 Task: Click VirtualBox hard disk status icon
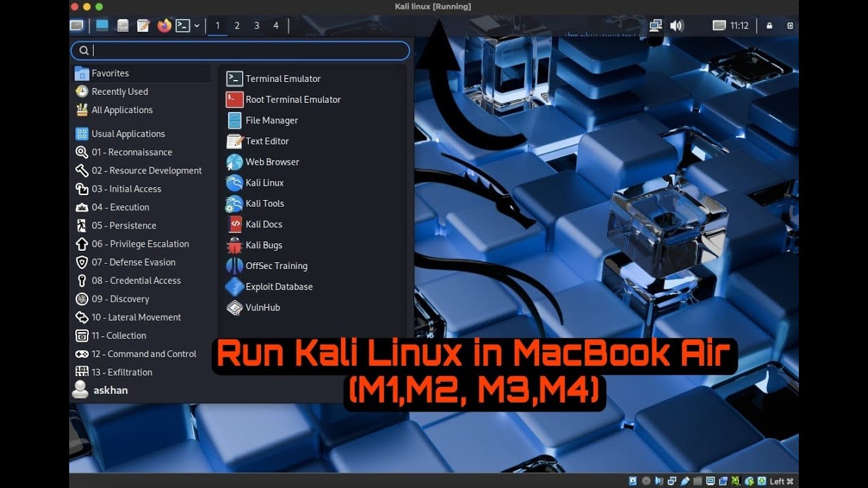click(x=633, y=481)
